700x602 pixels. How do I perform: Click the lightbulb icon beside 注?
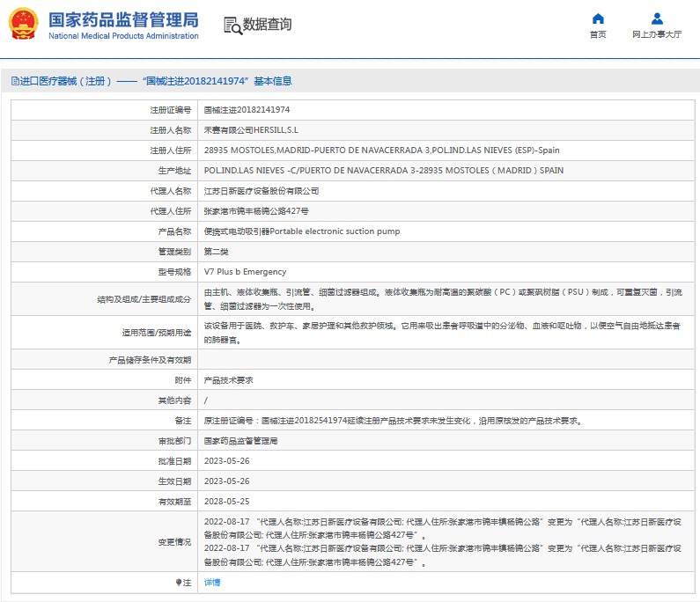(179, 583)
